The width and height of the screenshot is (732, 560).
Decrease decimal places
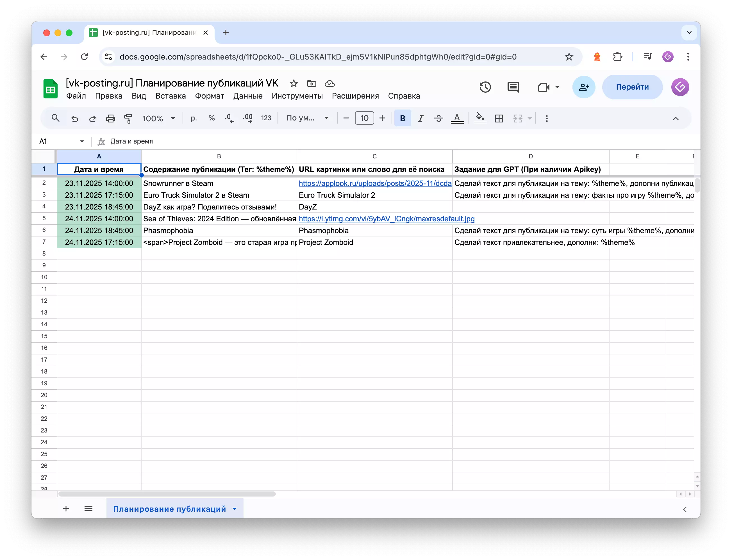[229, 118]
